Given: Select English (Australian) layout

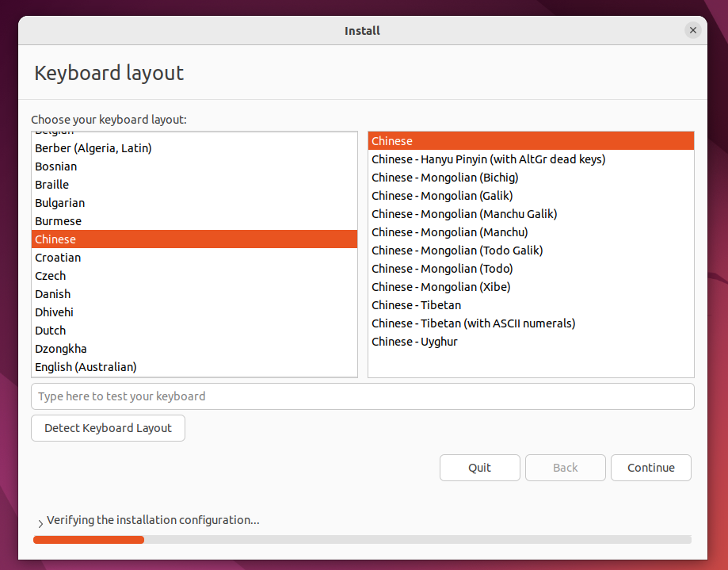Looking at the screenshot, I should pyautogui.click(x=194, y=367).
